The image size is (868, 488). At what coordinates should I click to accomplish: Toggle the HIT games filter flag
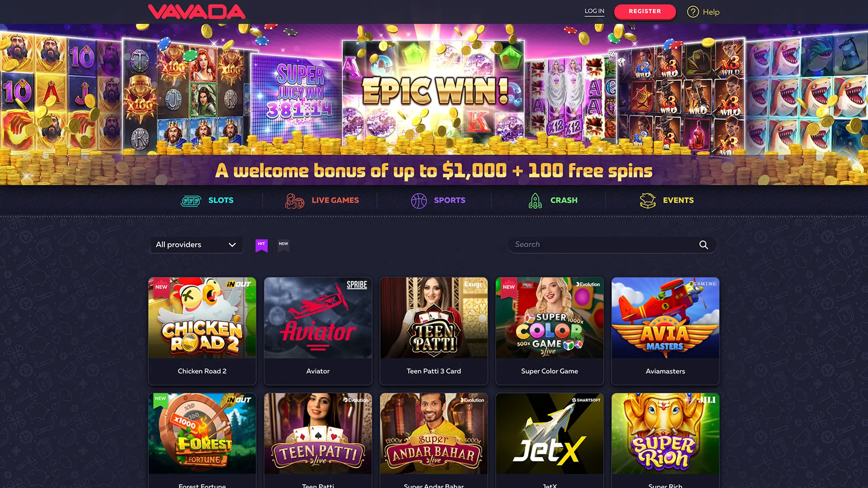tap(261, 245)
